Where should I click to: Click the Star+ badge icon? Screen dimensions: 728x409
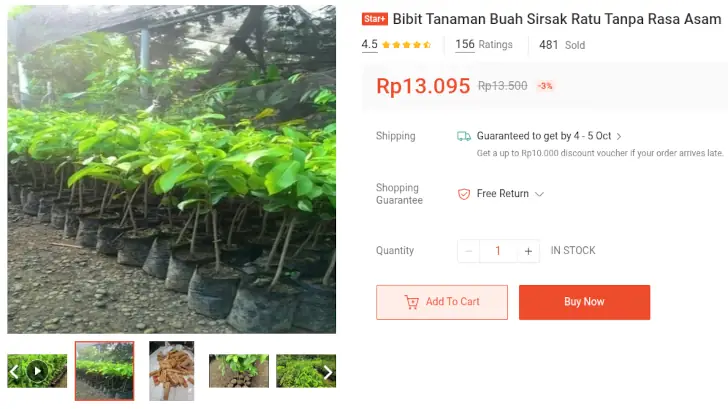tap(375, 19)
